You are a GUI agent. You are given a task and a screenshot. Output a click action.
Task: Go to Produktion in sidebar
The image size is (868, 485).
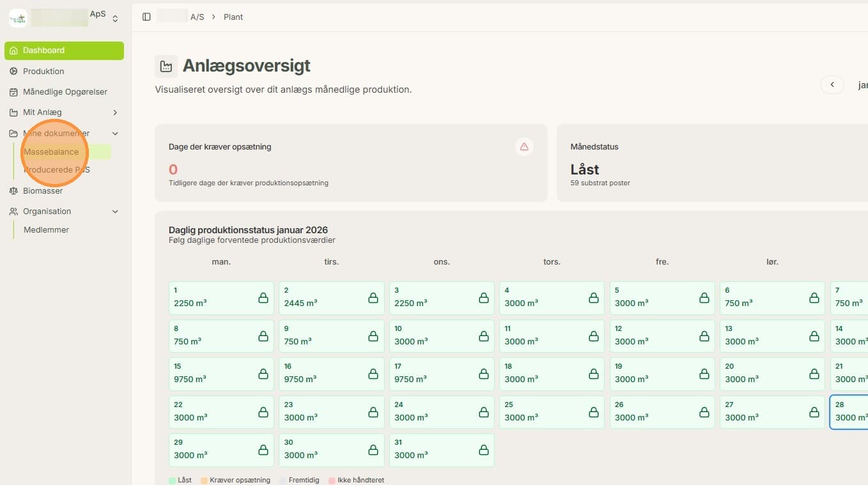click(x=43, y=71)
